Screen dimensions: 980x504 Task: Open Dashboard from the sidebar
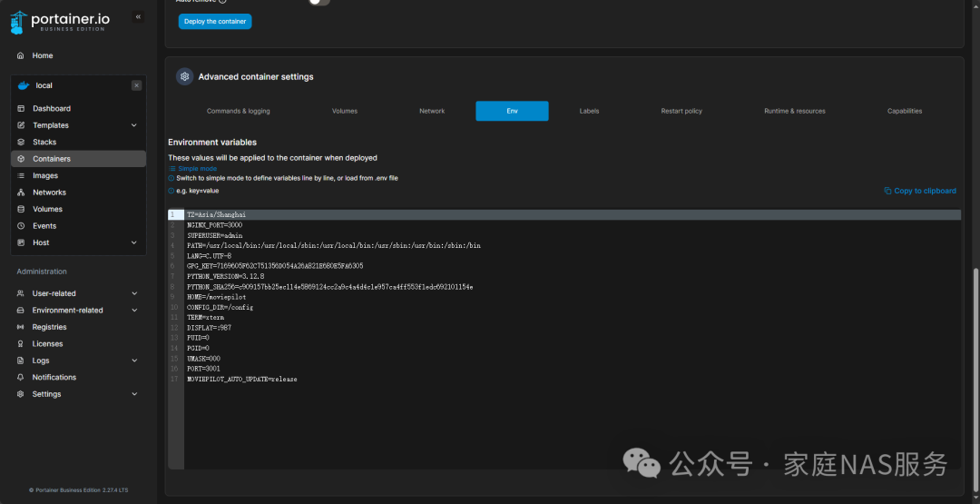pos(52,108)
